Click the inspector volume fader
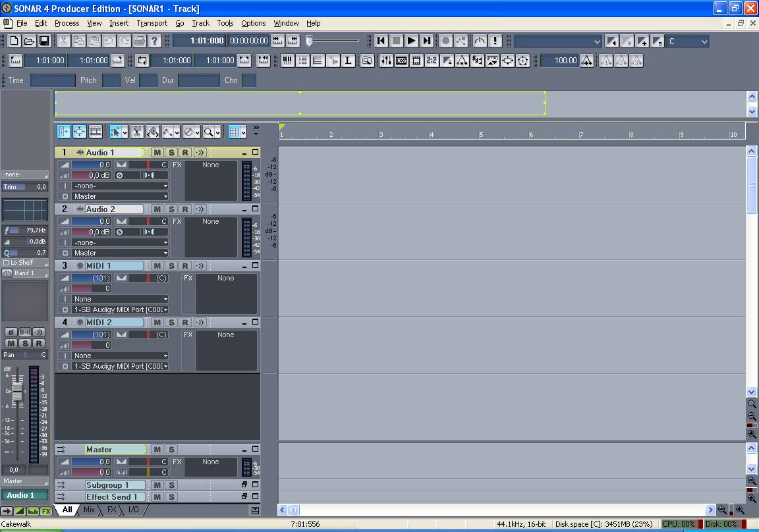 point(17,390)
